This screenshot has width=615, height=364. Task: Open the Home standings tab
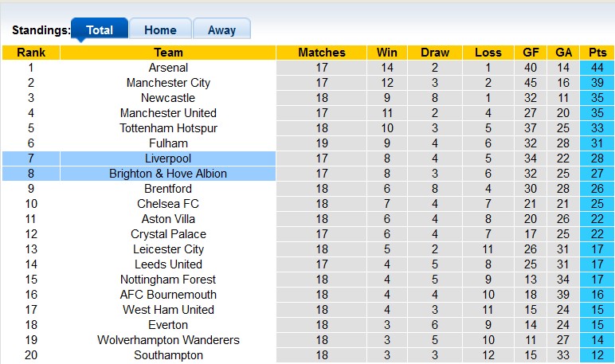[x=160, y=30]
